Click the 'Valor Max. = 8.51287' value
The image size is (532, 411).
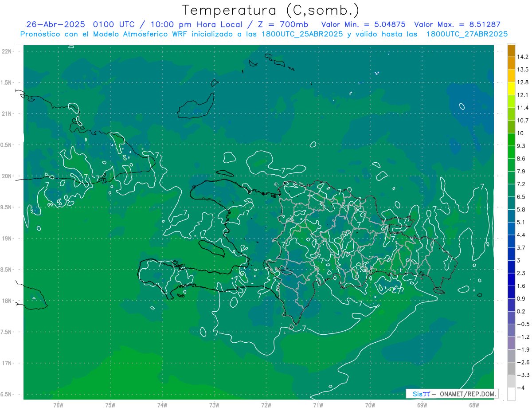pyautogui.click(x=457, y=24)
